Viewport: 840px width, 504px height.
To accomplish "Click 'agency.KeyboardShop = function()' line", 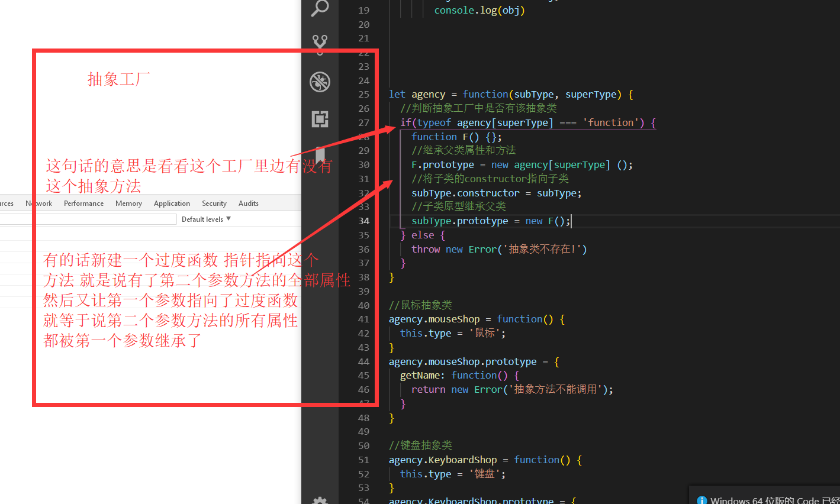I will 485,460.
